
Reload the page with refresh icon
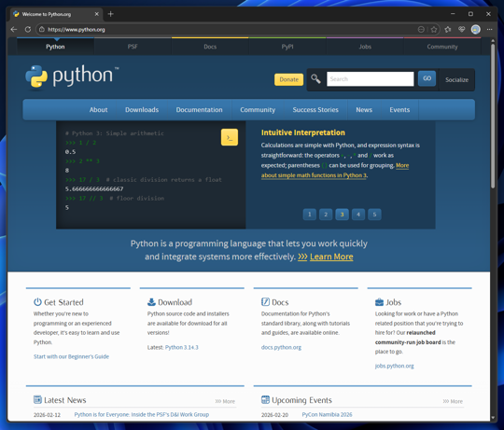point(28,30)
